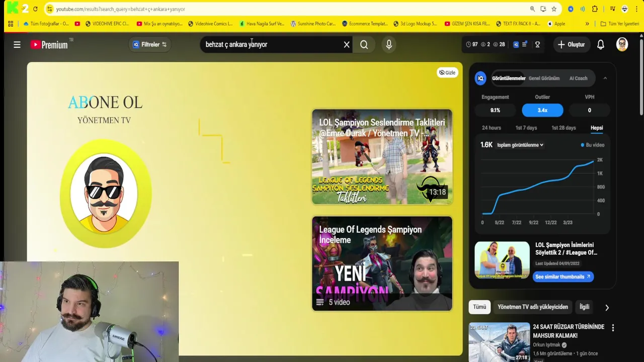The width and height of the screenshot is (644, 362).
Task: Bookmark this page with star icon
Action: [554, 9]
